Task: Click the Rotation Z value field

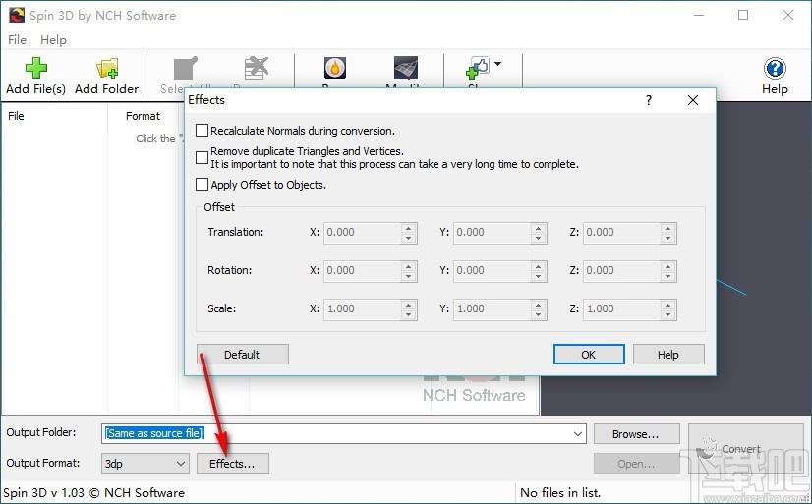Action: (622, 270)
